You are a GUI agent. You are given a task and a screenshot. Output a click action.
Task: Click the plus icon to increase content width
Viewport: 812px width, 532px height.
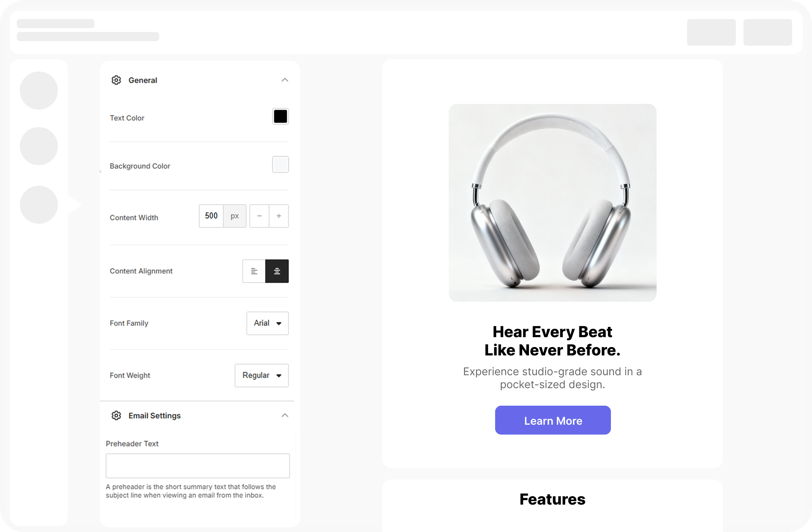(x=278, y=216)
